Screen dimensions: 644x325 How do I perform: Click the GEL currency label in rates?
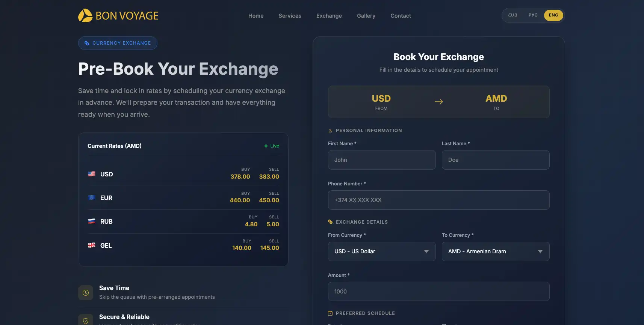click(106, 245)
